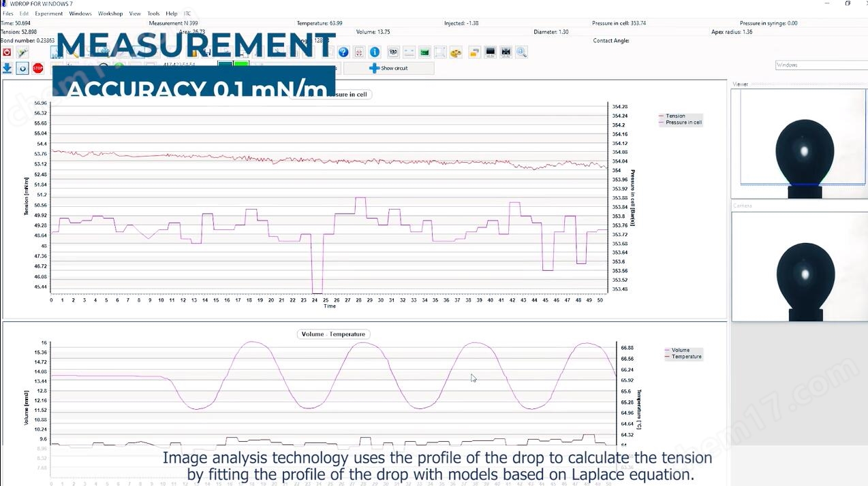Image resolution: width=868 pixels, height=486 pixels.
Task: Click the black monitor screen icon
Action: tap(490, 52)
